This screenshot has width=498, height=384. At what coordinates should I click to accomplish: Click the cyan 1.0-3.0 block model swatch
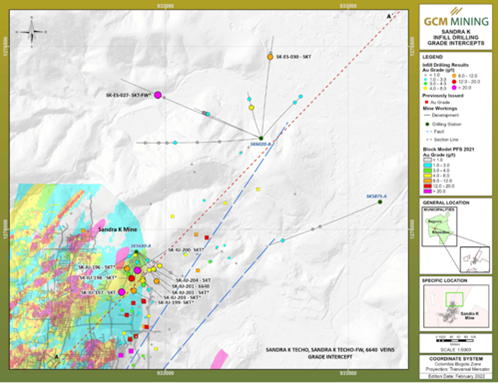click(x=427, y=165)
